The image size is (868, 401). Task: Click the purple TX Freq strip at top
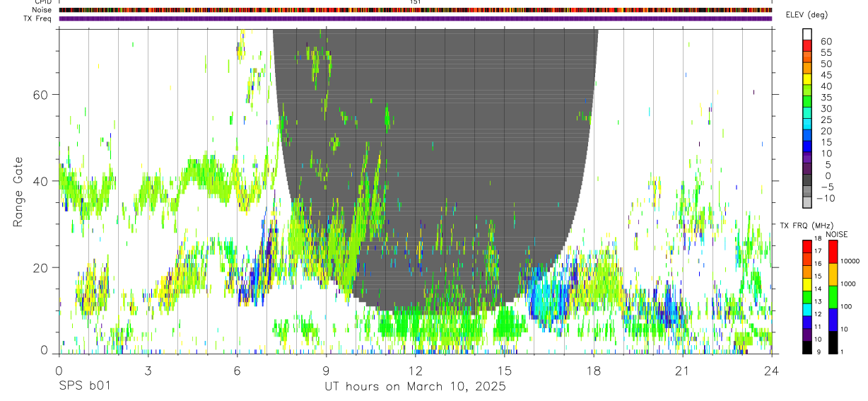(x=416, y=18)
